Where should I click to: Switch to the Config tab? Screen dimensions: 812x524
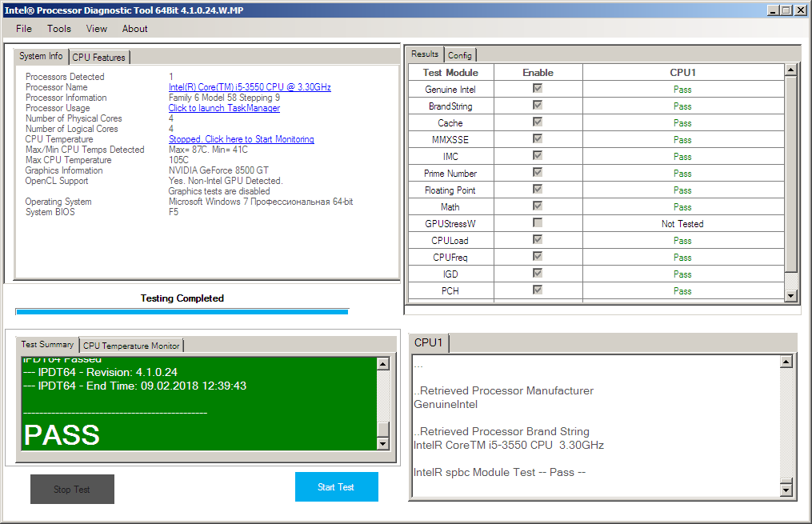click(x=460, y=55)
